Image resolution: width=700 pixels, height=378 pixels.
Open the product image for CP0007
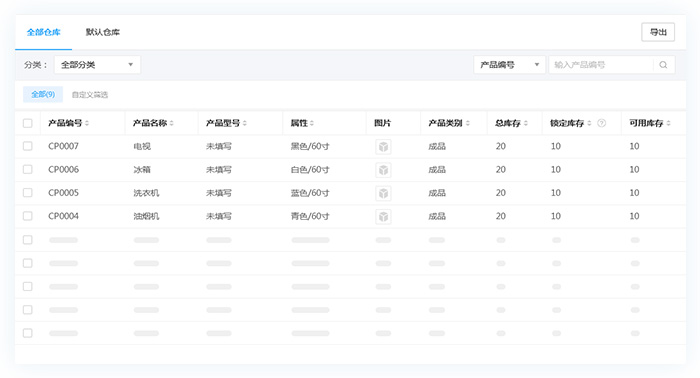coord(383,146)
